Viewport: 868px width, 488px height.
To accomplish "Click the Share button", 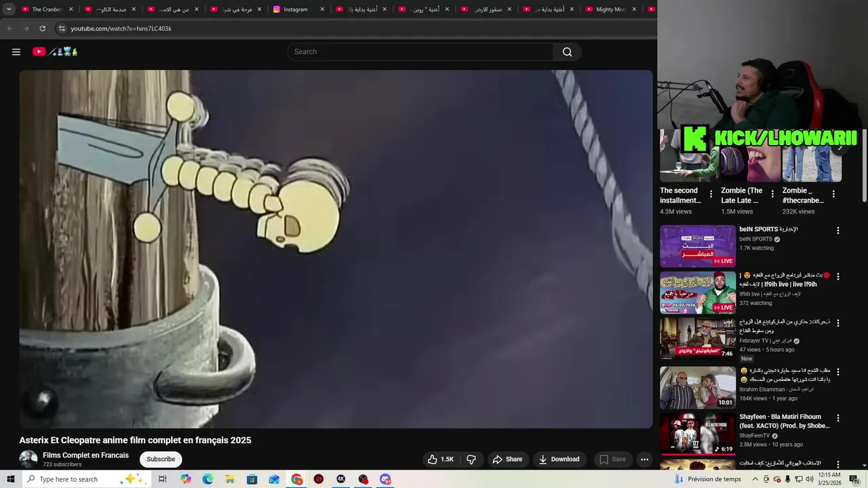I will point(507,460).
